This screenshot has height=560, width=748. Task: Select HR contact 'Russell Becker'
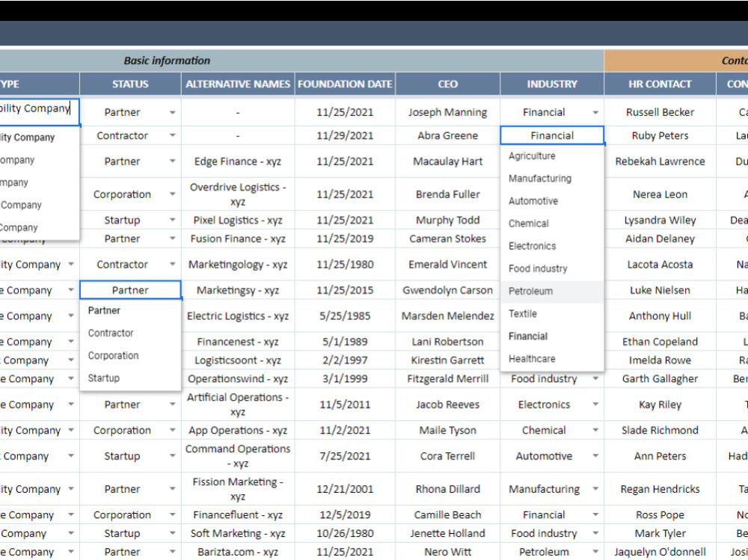coord(660,112)
